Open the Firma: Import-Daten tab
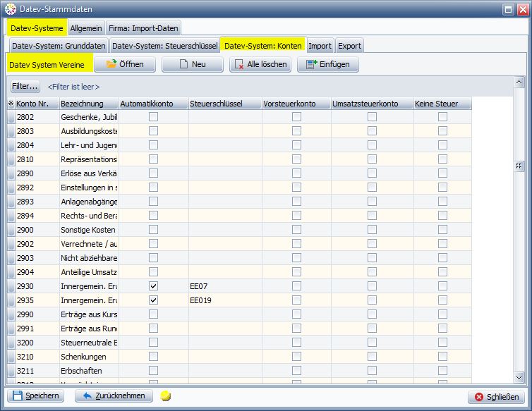The height and width of the screenshot is (411, 532). (143, 28)
